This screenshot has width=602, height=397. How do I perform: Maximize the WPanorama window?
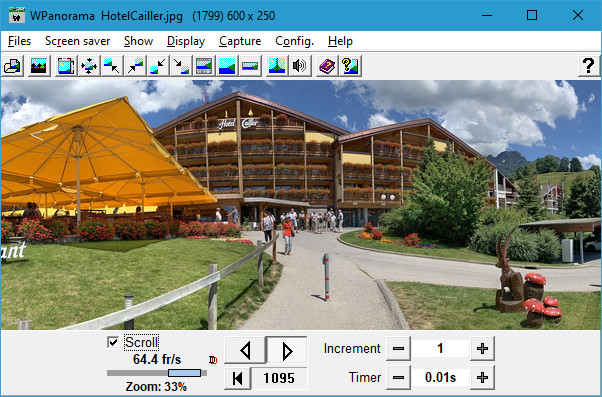[x=532, y=15]
